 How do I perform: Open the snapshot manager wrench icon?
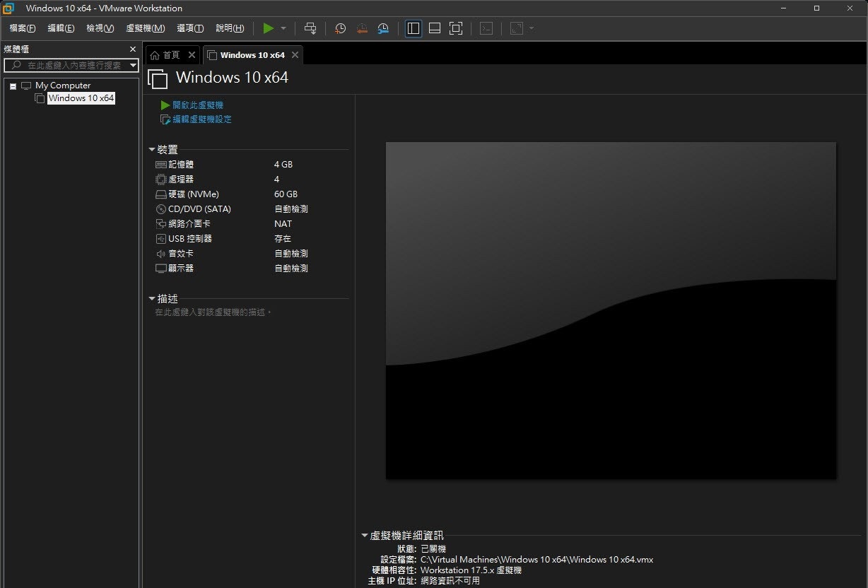tap(382, 28)
